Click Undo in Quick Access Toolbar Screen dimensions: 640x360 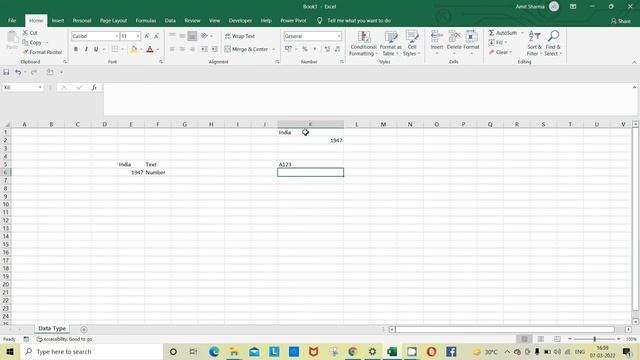(18, 72)
